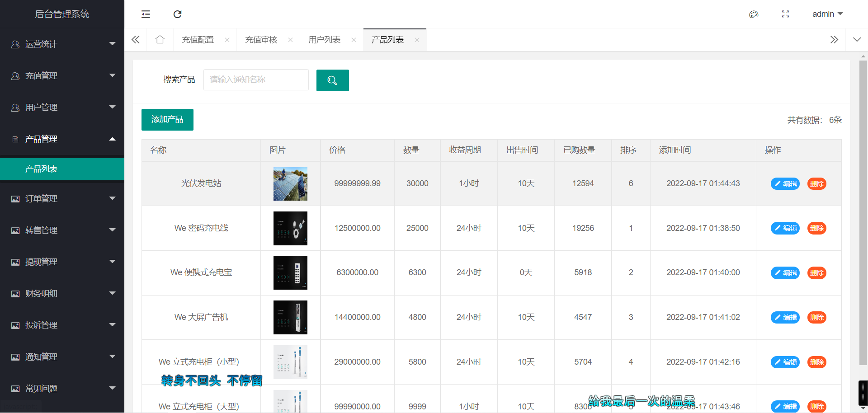Image resolution: width=868 pixels, height=413 pixels.
Task: Close the 充值审核 tab
Action: 290,40
